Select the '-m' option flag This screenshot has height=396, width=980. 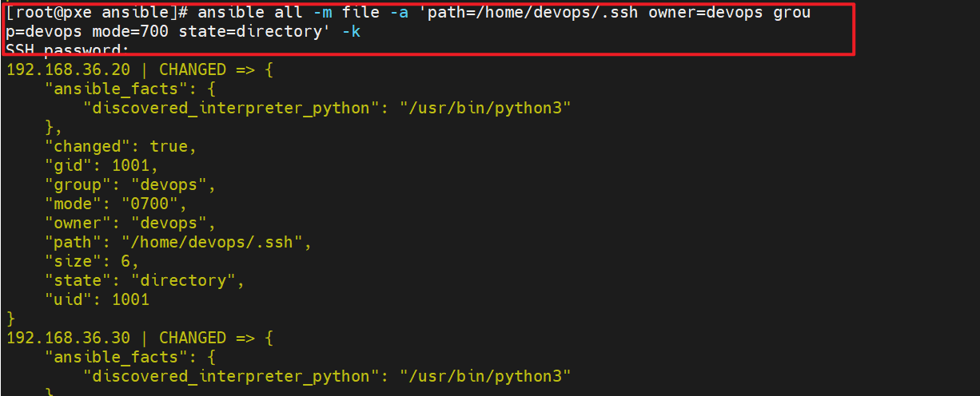tap(321, 14)
